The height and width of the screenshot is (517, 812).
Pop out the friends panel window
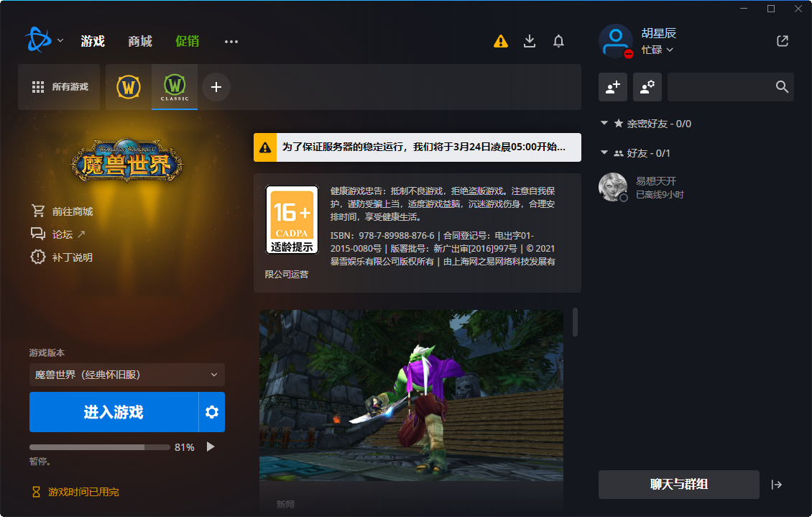(x=783, y=41)
